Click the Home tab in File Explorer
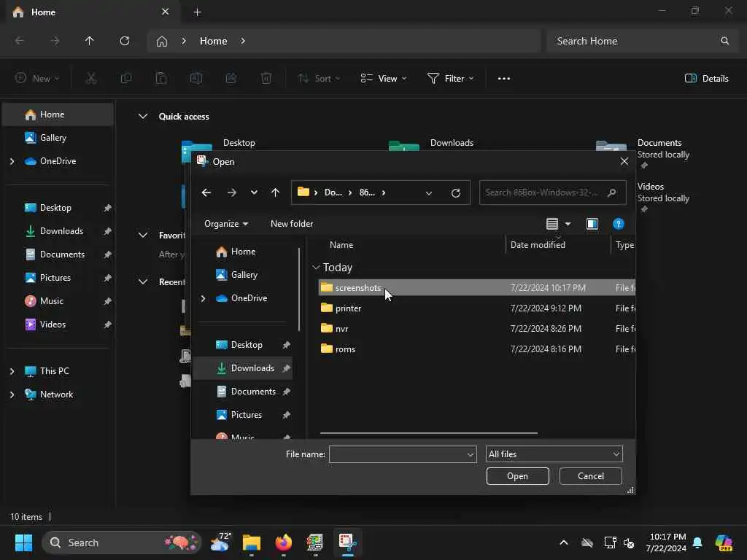 (x=90, y=12)
